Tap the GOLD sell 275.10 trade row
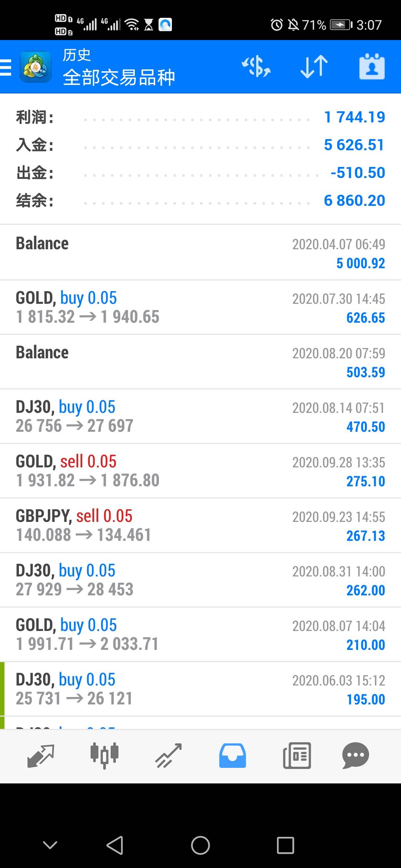 200,471
